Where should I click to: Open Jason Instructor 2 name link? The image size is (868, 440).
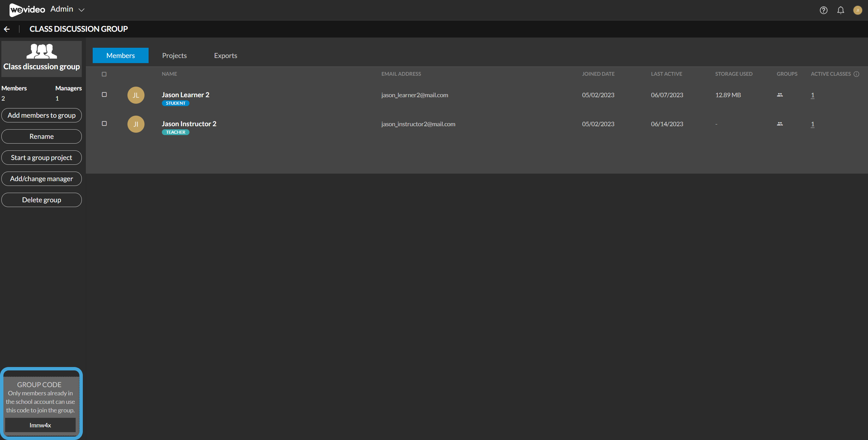click(x=189, y=124)
